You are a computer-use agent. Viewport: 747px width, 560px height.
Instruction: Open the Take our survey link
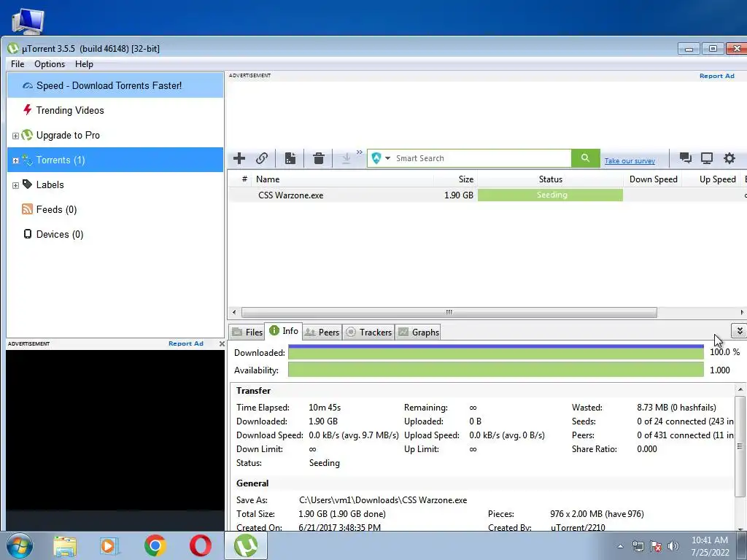[630, 161]
